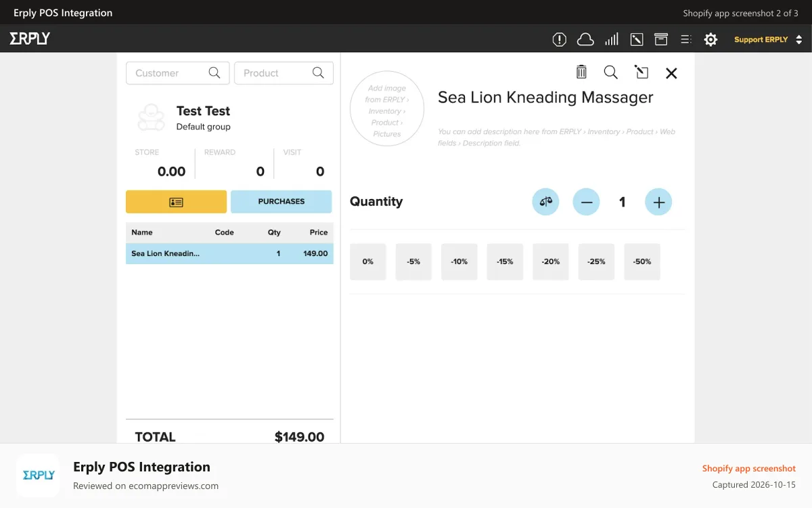Close the product detail panel
The height and width of the screenshot is (508, 812).
[671, 73]
